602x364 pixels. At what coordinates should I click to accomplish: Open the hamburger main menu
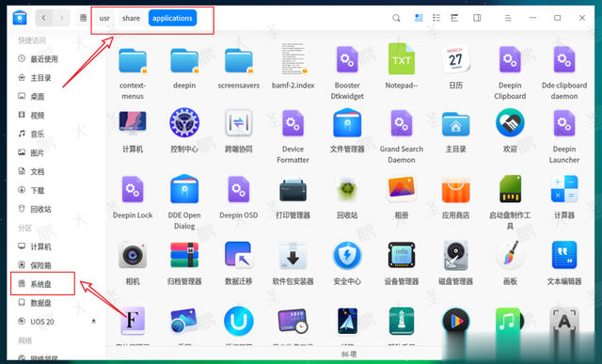pyautogui.click(x=508, y=18)
